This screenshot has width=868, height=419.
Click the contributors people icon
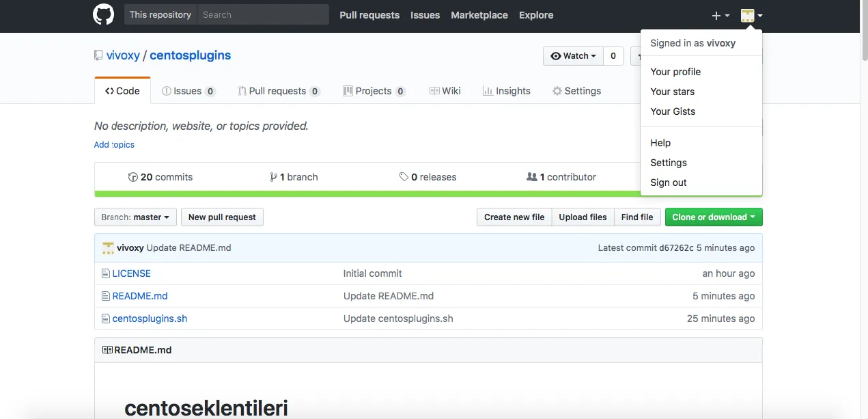pyautogui.click(x=532, y=176)
